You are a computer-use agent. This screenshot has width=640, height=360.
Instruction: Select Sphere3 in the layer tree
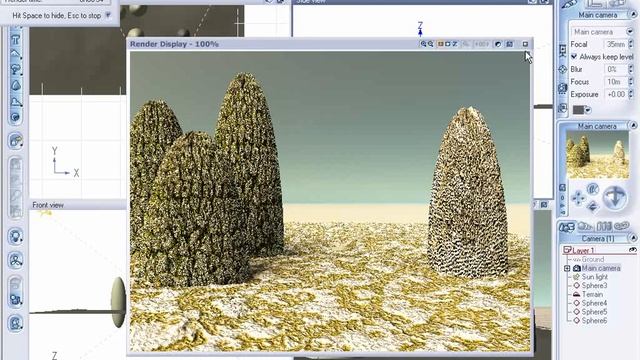click(594, 286)
